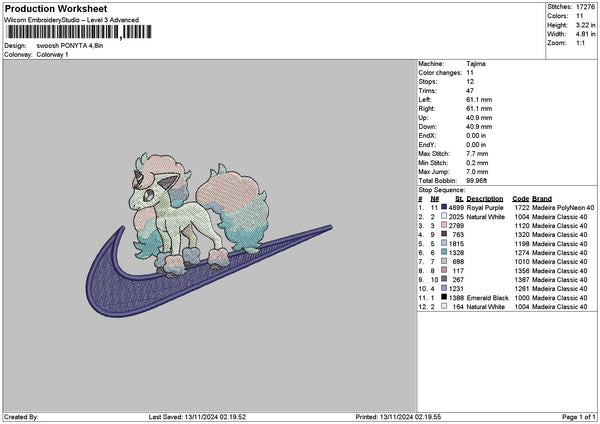600x424 pixels.
Task: Click the EndX value '0.00 in'
Action: click(476, 136)
